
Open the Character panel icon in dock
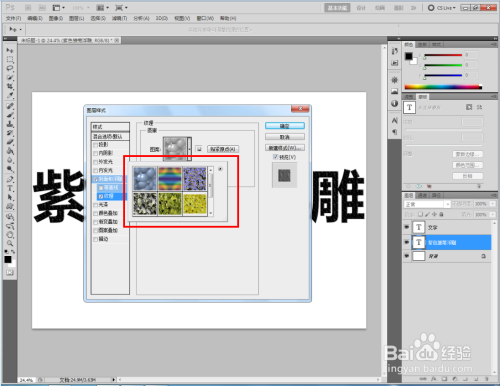point(395,120)
